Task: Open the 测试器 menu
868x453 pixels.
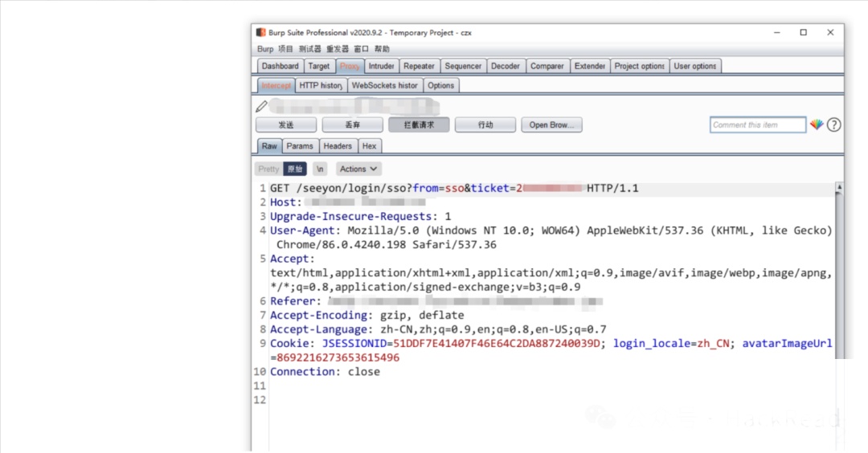Action: click(310, 49)
